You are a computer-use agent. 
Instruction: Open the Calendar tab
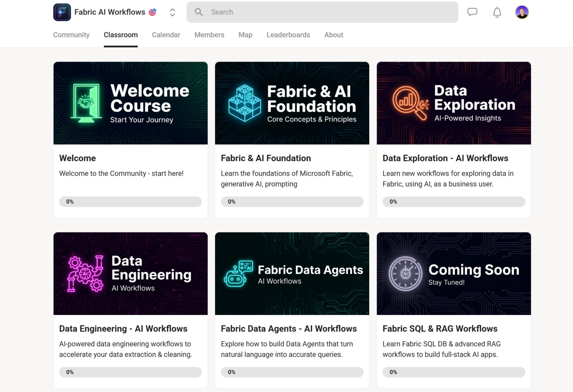click(x=166, y=35)
